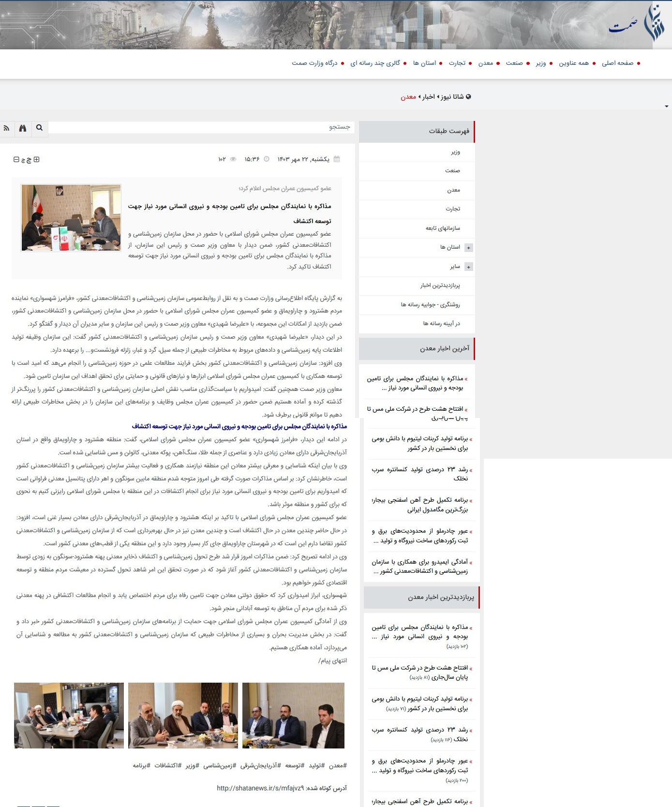Open the RSS feed icon

pos(7,128)
